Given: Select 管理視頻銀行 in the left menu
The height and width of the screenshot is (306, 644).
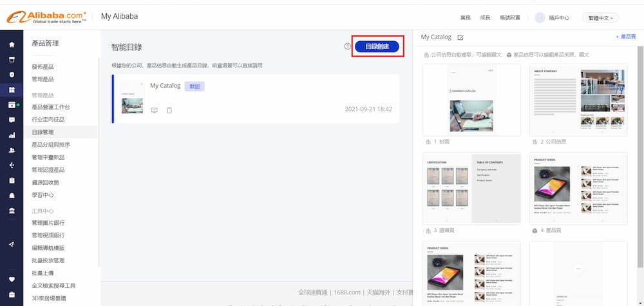Looking at the screenshot, I should tap(48, 235).
